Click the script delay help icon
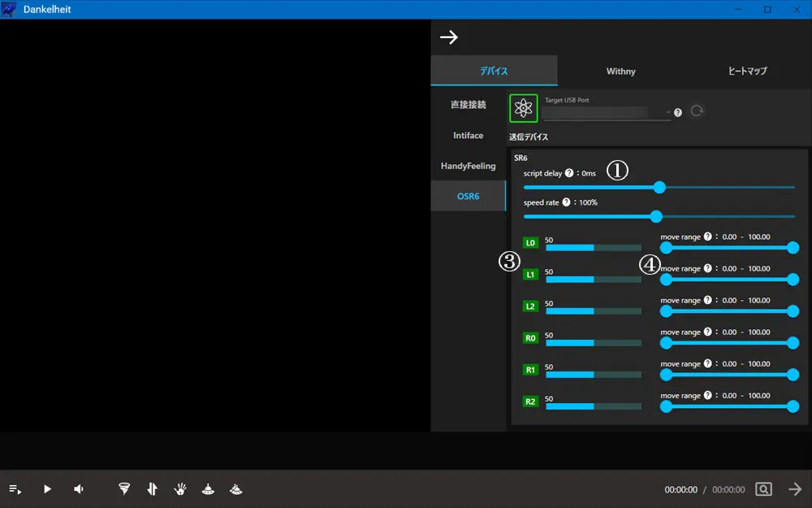 (569, 173)
